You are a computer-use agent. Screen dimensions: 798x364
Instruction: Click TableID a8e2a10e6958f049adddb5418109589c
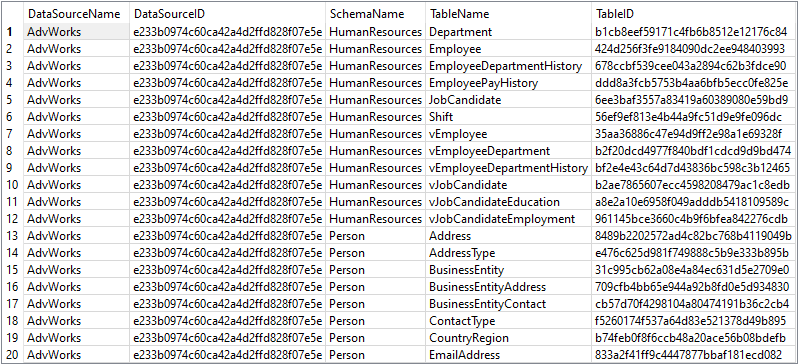[x=693, y=202]
